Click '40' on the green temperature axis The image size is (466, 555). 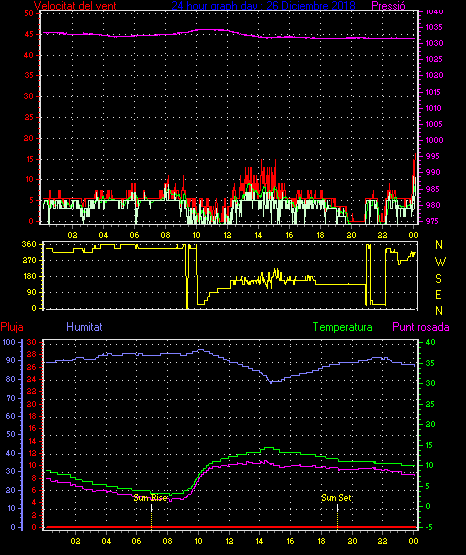pyautogui.click(x=430, y=342)
